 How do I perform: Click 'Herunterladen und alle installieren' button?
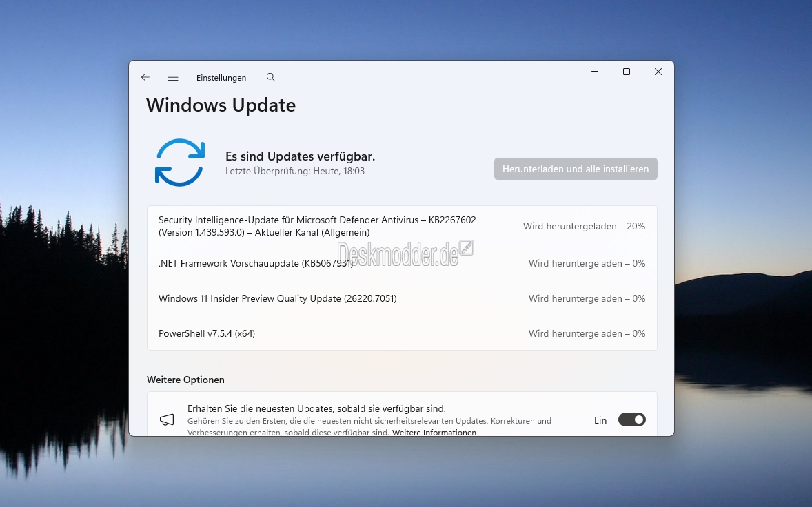pyautogui.click(x=575, y=169)
